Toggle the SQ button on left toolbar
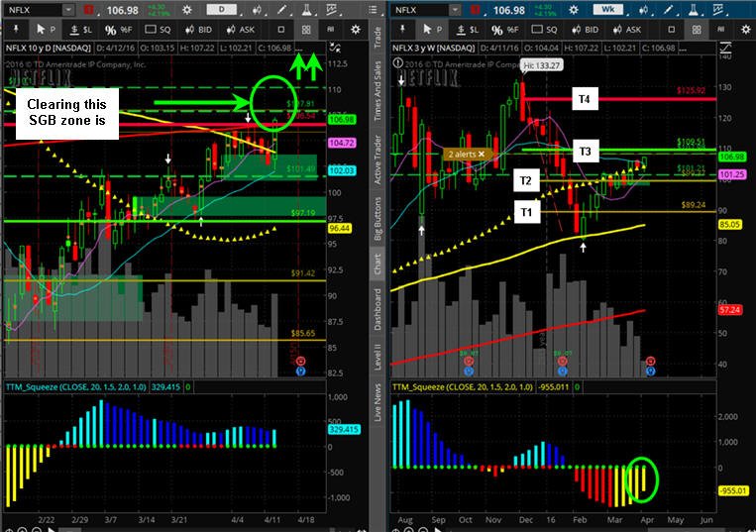Image resolution: width=756 pixels, height=532 pixels. pyautogui.click(x=158, y=30)
